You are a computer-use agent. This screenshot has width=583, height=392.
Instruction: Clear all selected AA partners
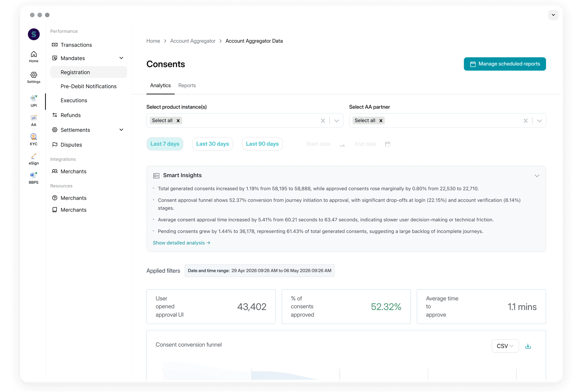[x=526, y=121]
